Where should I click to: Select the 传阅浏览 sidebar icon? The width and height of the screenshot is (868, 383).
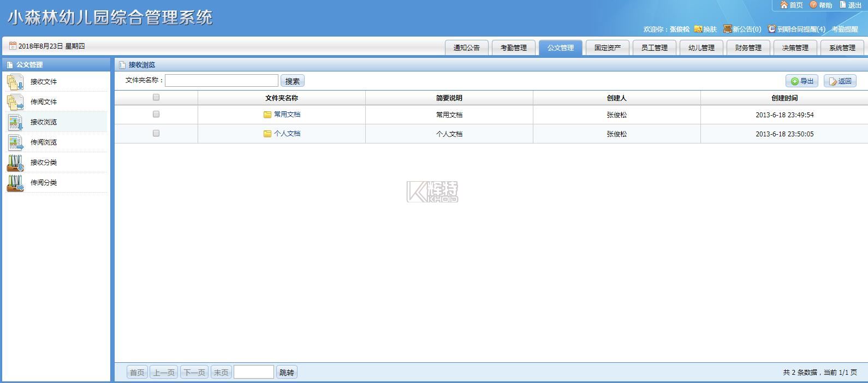click(x=15, y=142)
